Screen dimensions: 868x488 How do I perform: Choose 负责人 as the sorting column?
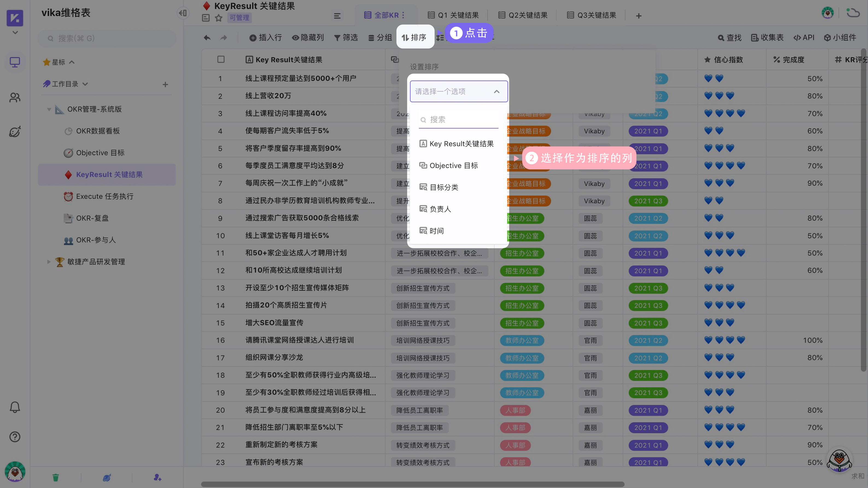440,209
